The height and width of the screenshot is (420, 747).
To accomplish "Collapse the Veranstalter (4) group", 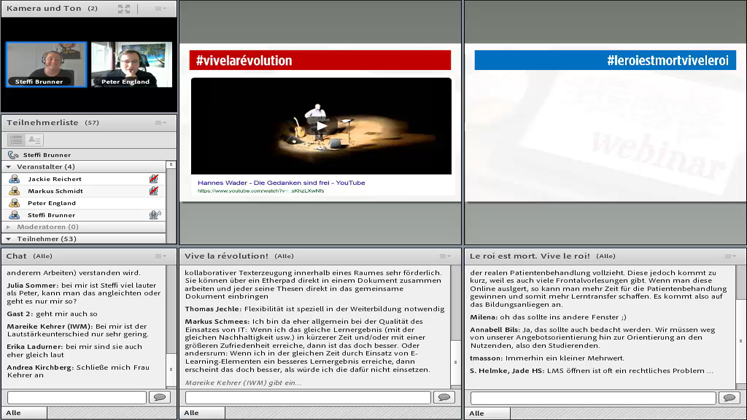I will click(10, 167).
